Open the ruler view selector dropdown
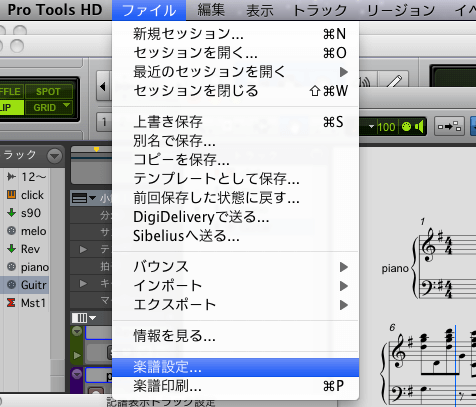The width and height of the screenshot is (476, 407). pos(84,198)
